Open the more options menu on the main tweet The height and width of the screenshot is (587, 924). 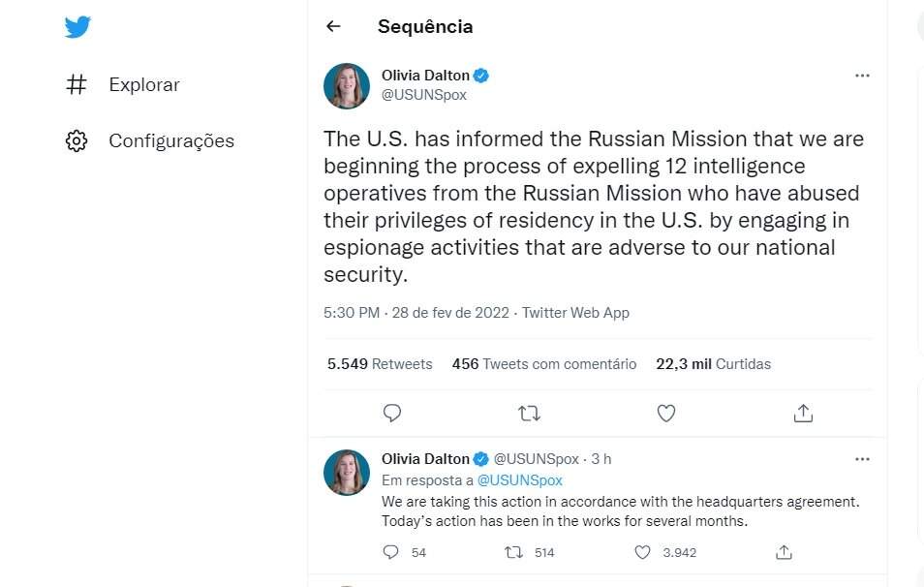(862, 76)
